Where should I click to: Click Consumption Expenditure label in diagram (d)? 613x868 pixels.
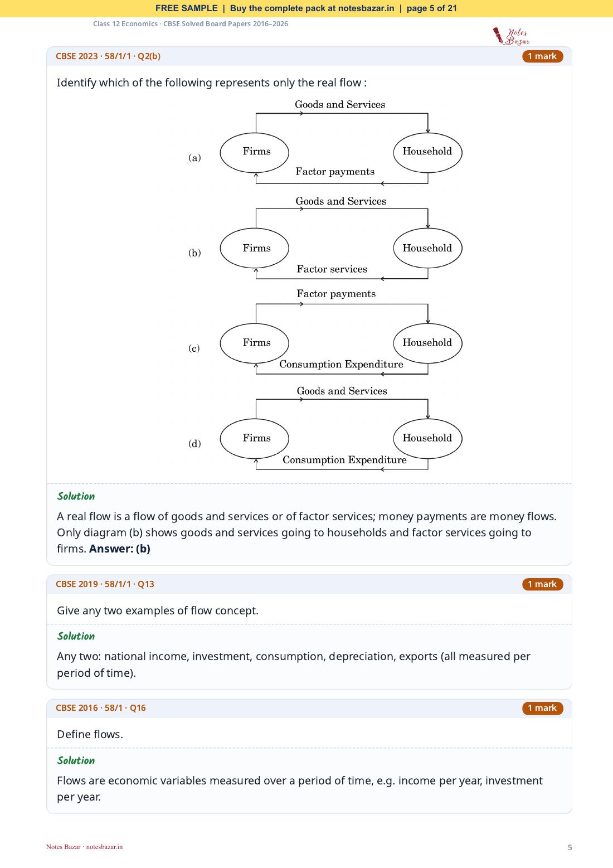point(344,460)
